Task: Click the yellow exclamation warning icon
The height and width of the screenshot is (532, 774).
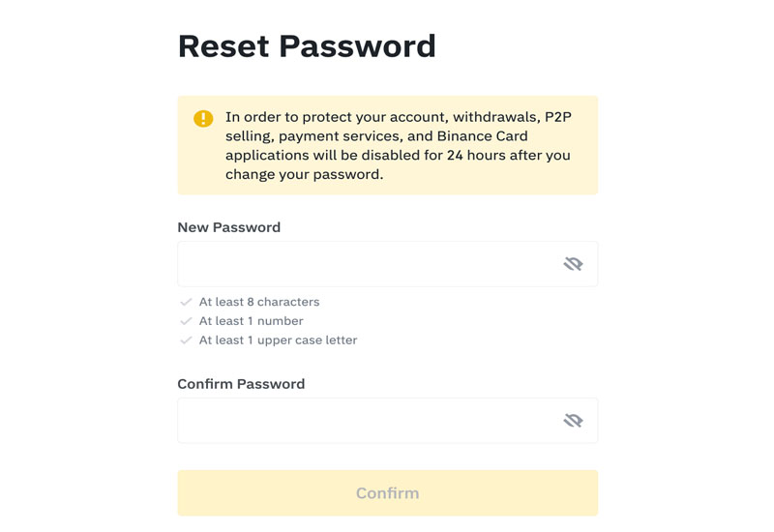Action: tap(203, 119)
